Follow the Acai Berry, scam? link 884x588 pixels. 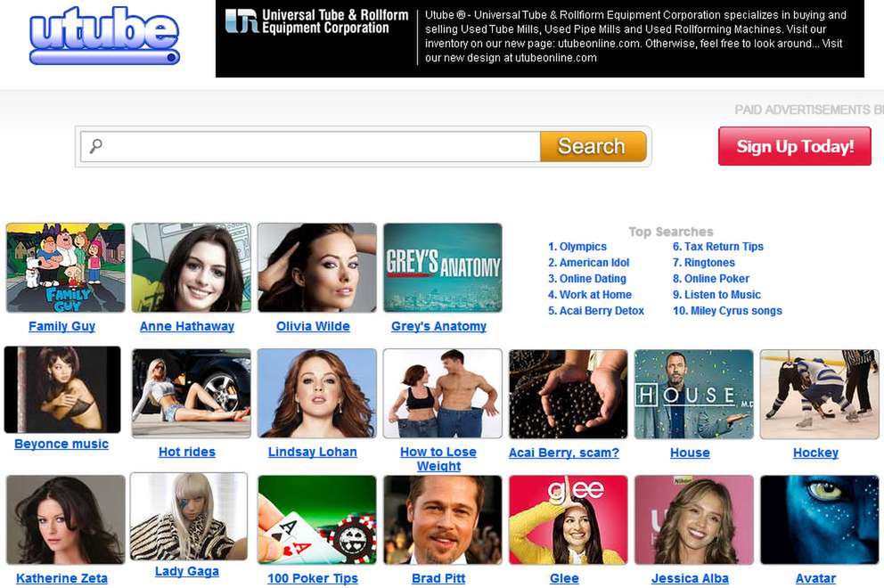pyautogui.click(x=564, y=453)
